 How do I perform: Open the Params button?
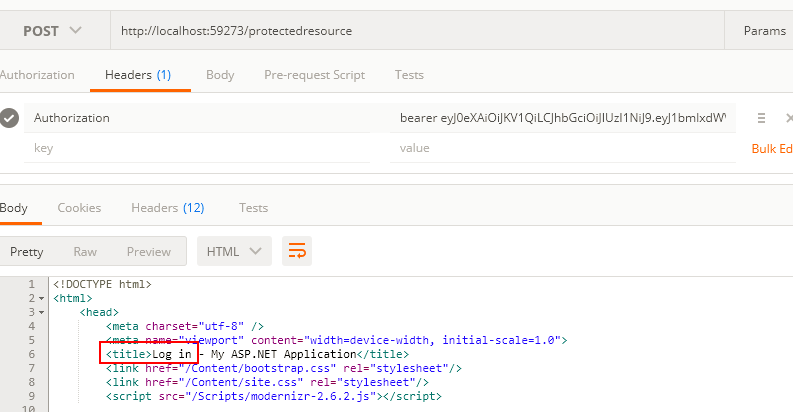[764, 31]
